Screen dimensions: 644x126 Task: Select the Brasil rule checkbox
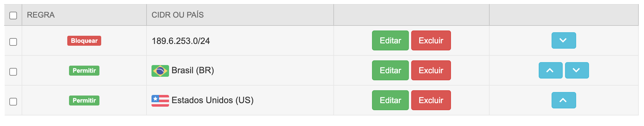13,72
